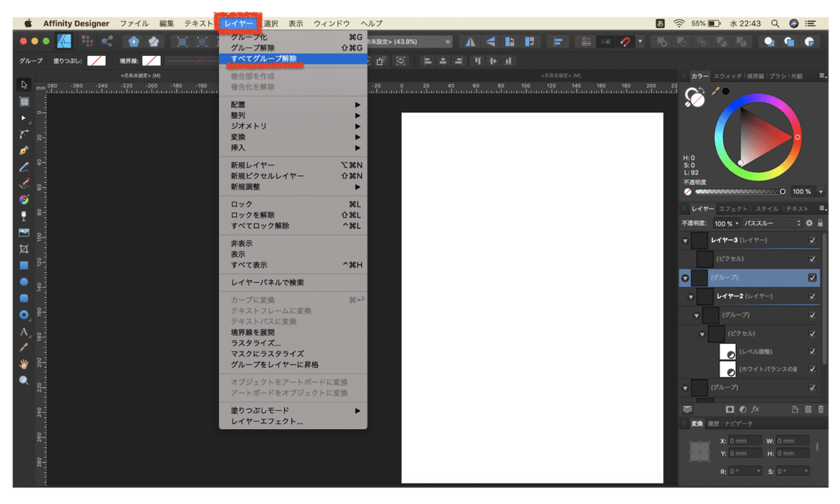Uncheck visibility of レイヤー2 layer
Image resolution: width=840 pixels, height=504 pixels.
(812, 296)
